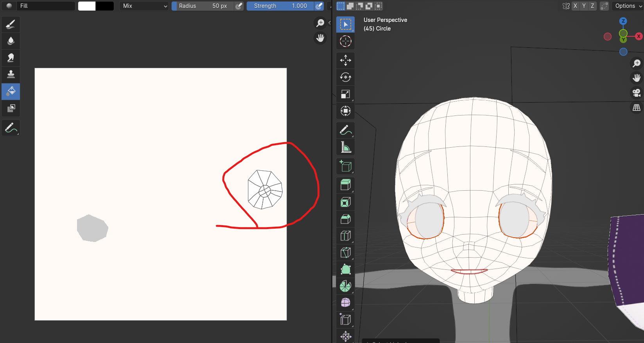This screenshot has width=644, height=343.
Task: Click the '(45) Circle' object label
Action: point(377,29)
